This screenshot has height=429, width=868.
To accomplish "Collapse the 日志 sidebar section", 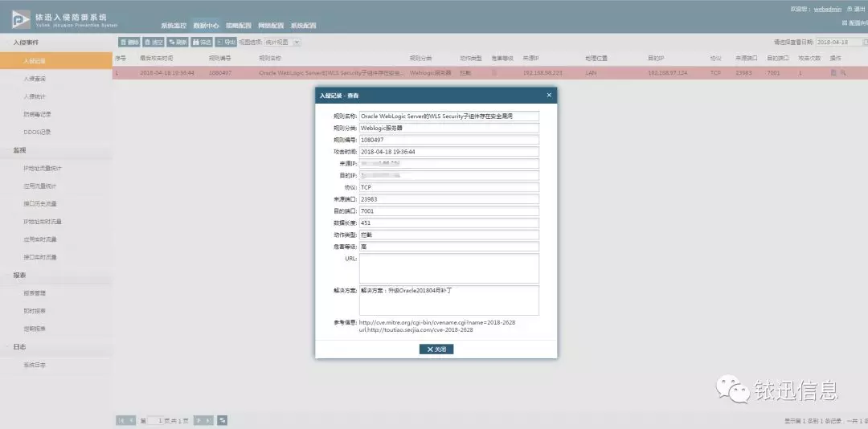I will click(56, 346).
